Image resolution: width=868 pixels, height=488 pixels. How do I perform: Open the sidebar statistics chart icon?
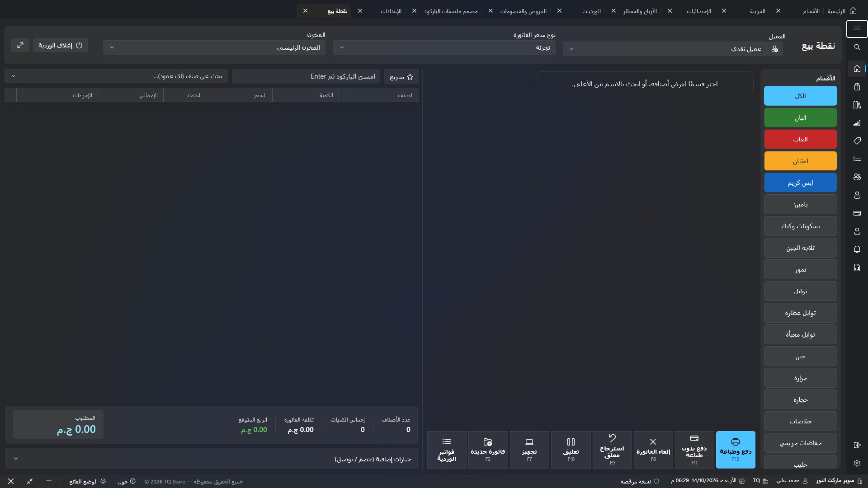857,123
